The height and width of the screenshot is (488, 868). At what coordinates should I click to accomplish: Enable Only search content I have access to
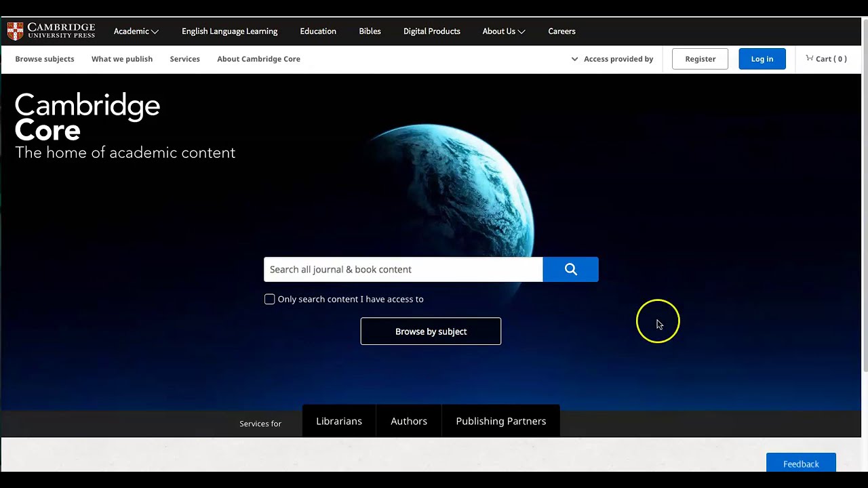coord(269,299)
